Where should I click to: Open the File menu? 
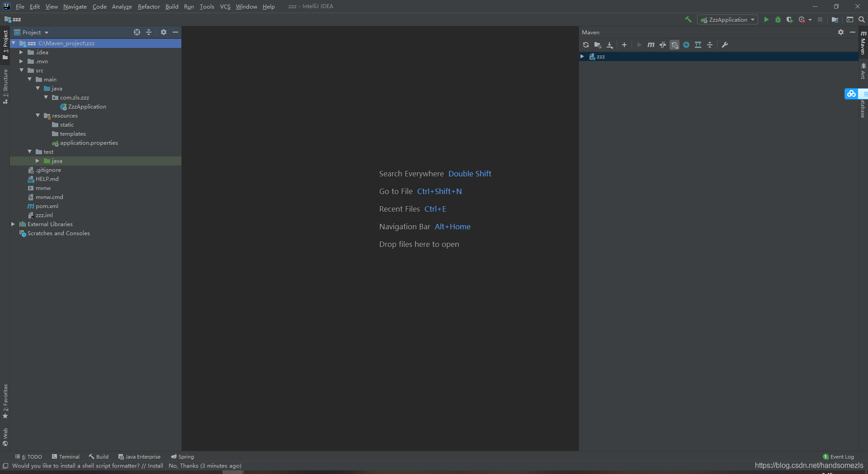(20, 6)
